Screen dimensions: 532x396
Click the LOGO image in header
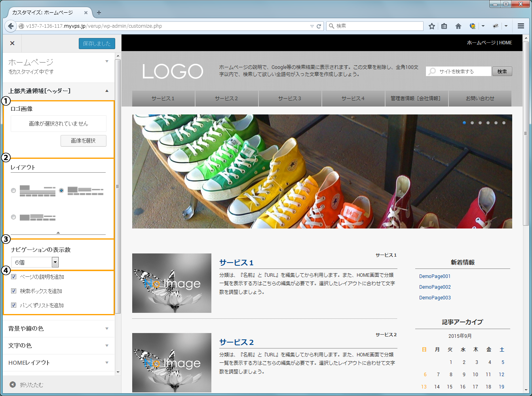click(173, 72)
